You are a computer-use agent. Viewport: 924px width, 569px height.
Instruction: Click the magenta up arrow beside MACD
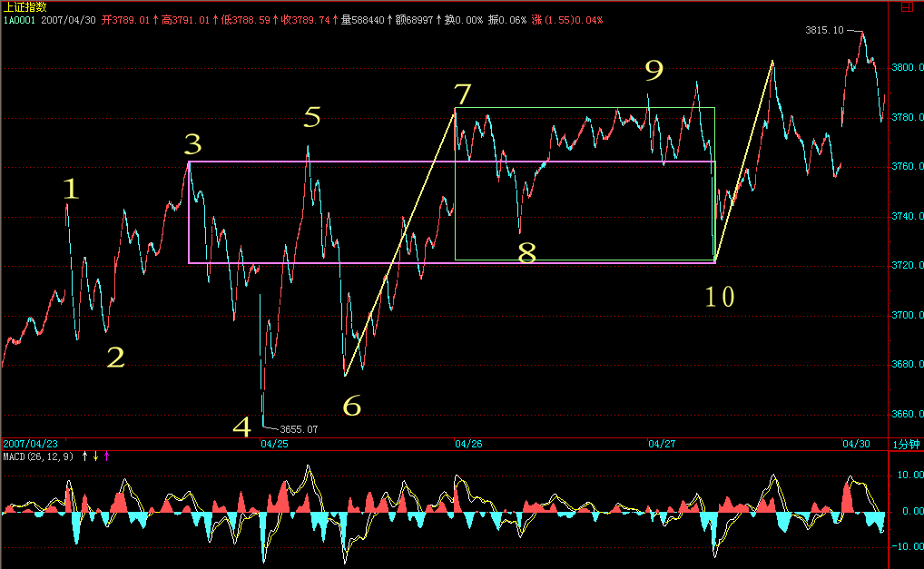(106, 456)
